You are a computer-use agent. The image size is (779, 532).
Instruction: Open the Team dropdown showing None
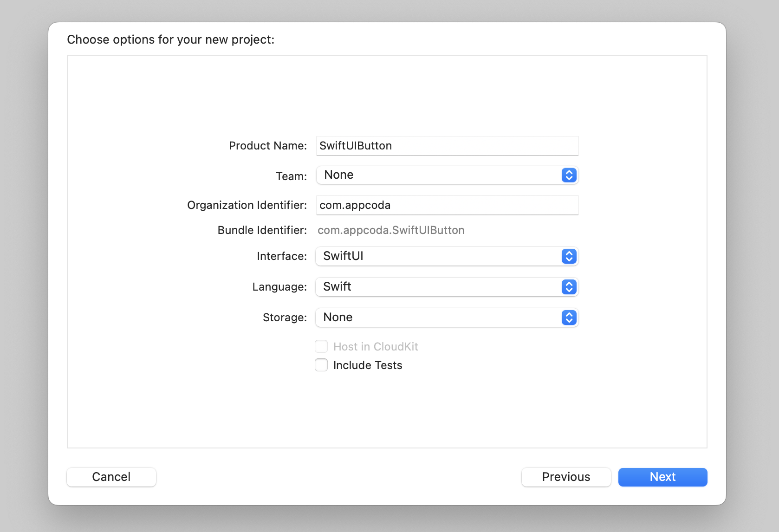pos(447,175)
